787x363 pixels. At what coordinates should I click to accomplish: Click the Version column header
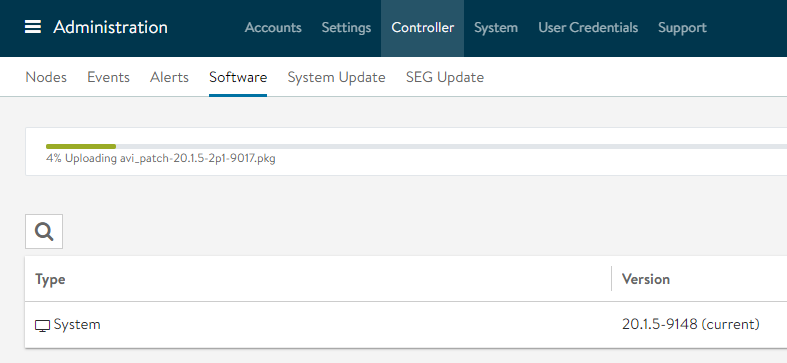click(x=645, y=279)
